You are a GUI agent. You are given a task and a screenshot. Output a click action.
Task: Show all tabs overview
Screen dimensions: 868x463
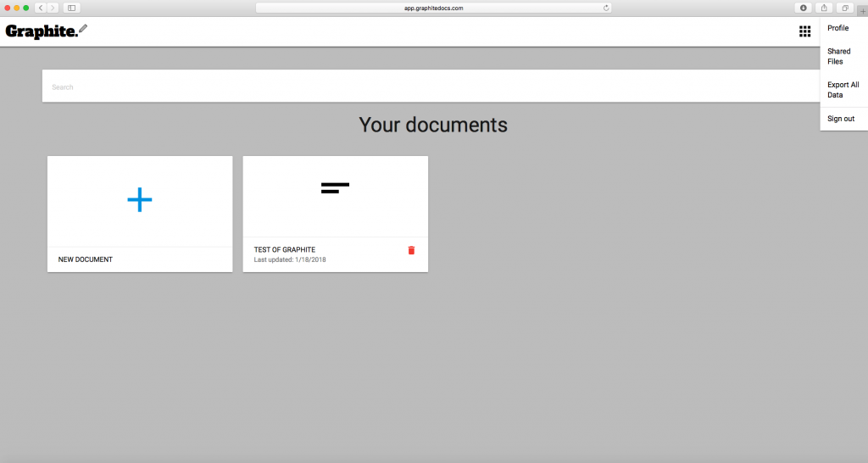[x=845, y=8]
